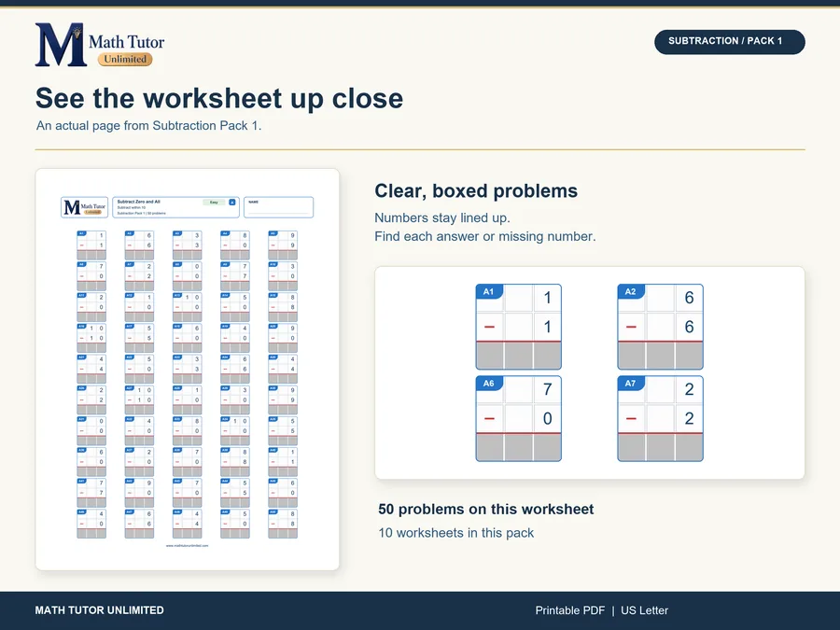The width and height of the screenshot is (840, 630).
Task: Click the heading 'See the worksheet up close'
Action: [219, 99]
